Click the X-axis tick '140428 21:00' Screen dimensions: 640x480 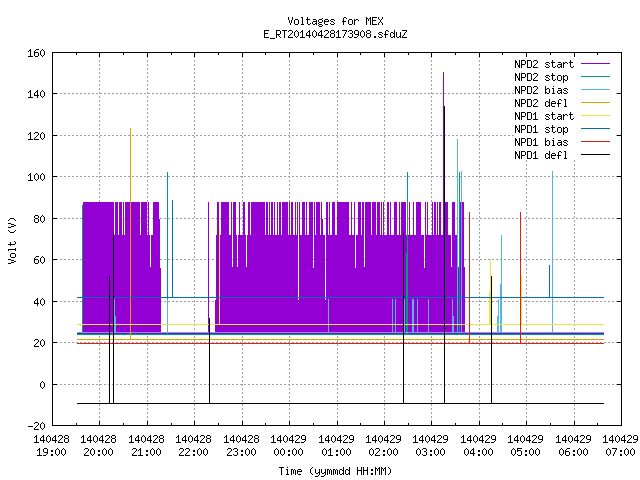147,446
